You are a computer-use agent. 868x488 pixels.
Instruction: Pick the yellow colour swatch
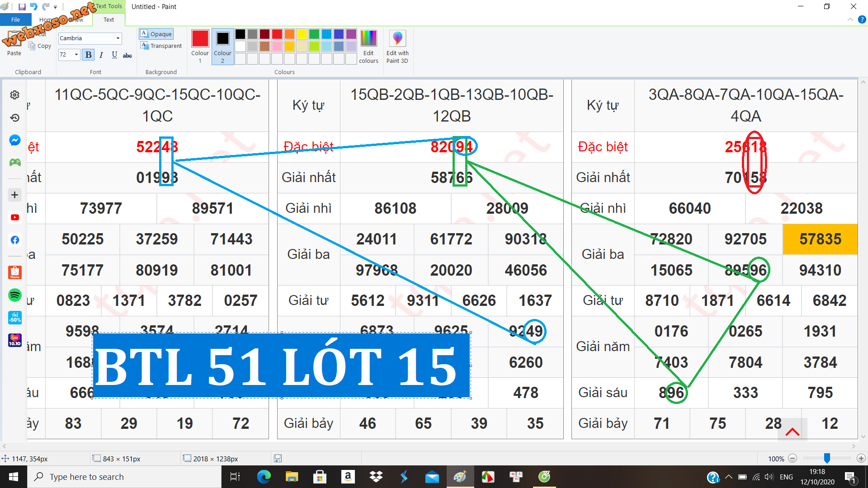point(302,34)
